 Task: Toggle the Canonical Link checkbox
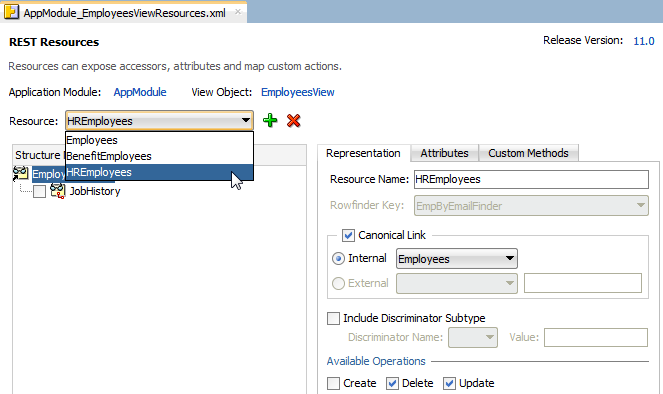[x=348, y=235]
